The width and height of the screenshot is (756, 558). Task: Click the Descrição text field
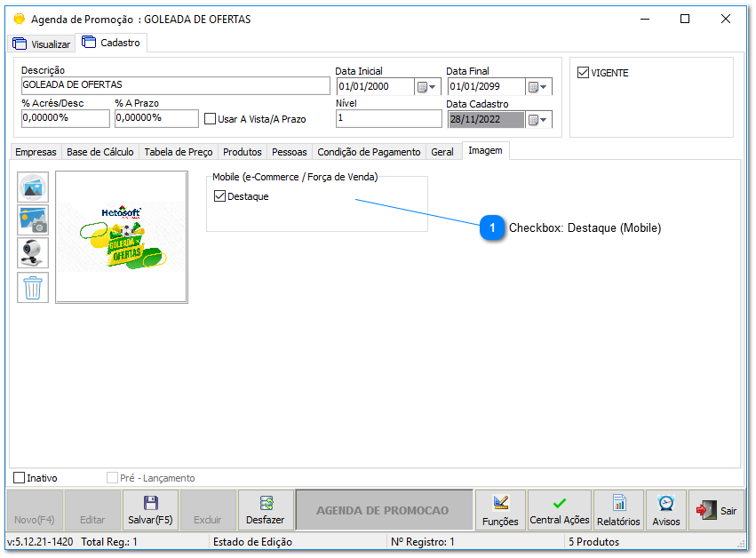[x=175, y=85]
